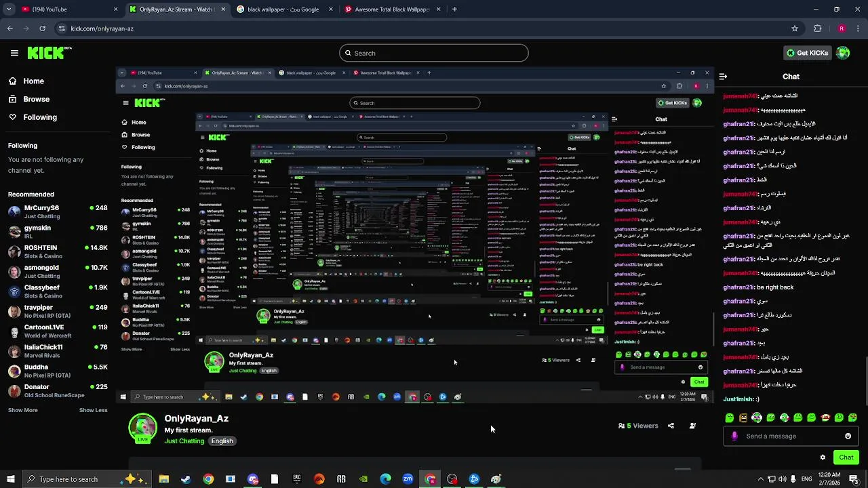Screen dimensions: 868x488
Task: Switch to the black wallpaper Google tab
Action: pos(283,9)
